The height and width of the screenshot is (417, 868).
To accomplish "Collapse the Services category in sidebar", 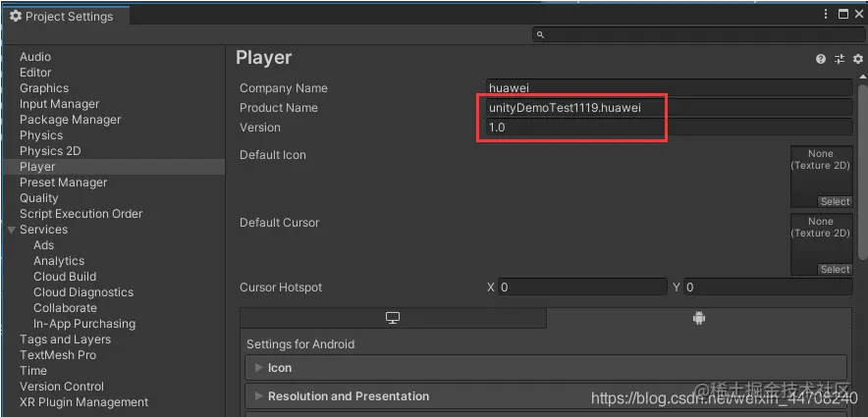I will 11,230.
